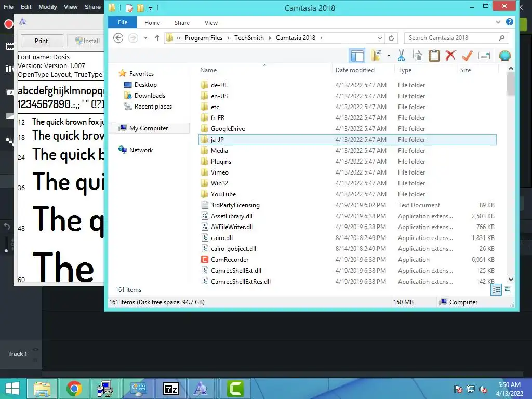Go up one folder level arrow

[157, 37]
